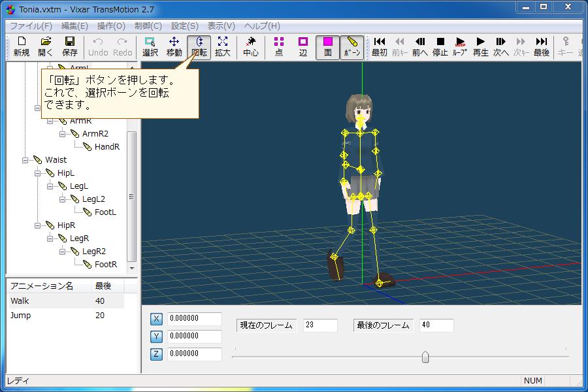The width and height of the screenshot is (588, 392).
Task: Toggle the 点 point display mode
Action: click(278, 46)
